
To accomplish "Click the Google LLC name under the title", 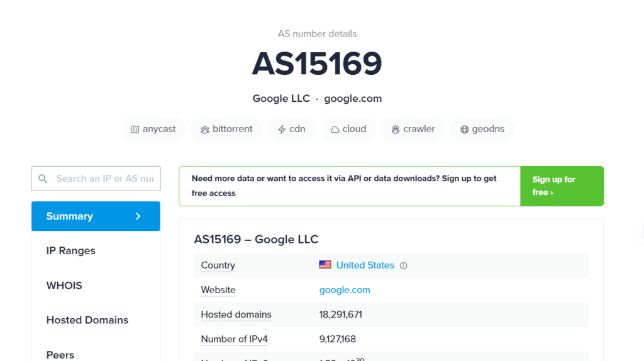I will point(281,99).
